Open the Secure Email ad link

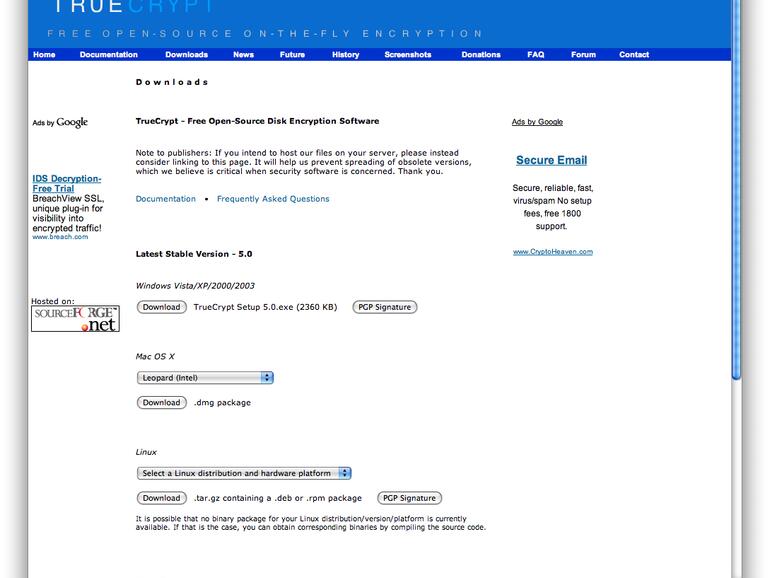551,160
